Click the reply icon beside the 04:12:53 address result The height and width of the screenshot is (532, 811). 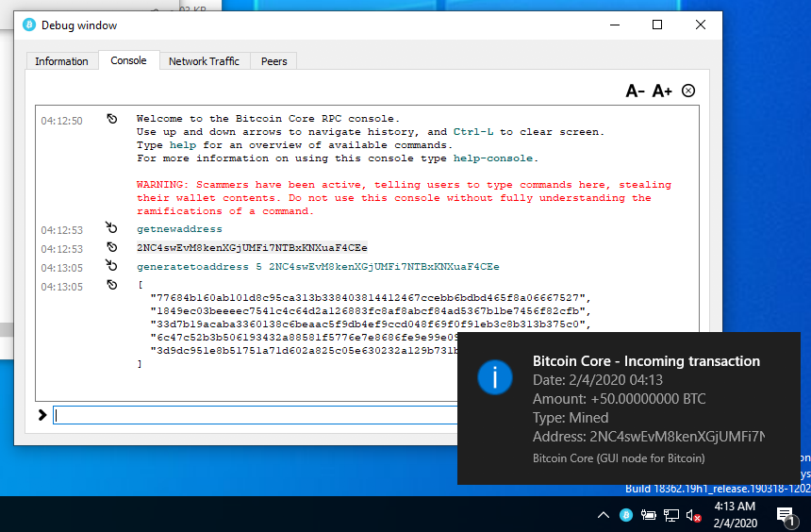pyautogui.click(x=111, y=247)
